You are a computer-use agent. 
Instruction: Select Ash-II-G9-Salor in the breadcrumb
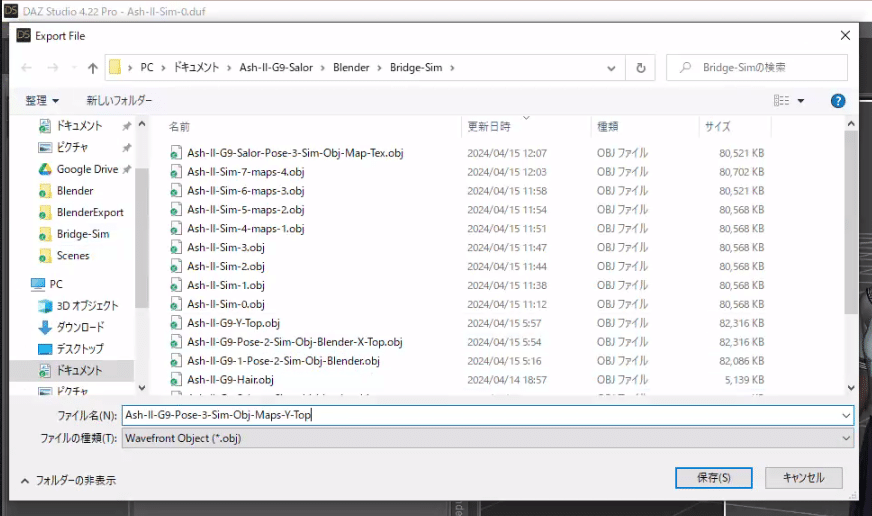(x=276, y=68)
